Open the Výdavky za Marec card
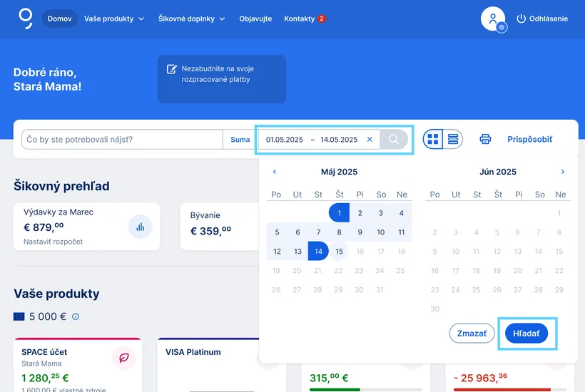This screenshot has width=585, height=392. pyautogui.click(x=86, y=227)
